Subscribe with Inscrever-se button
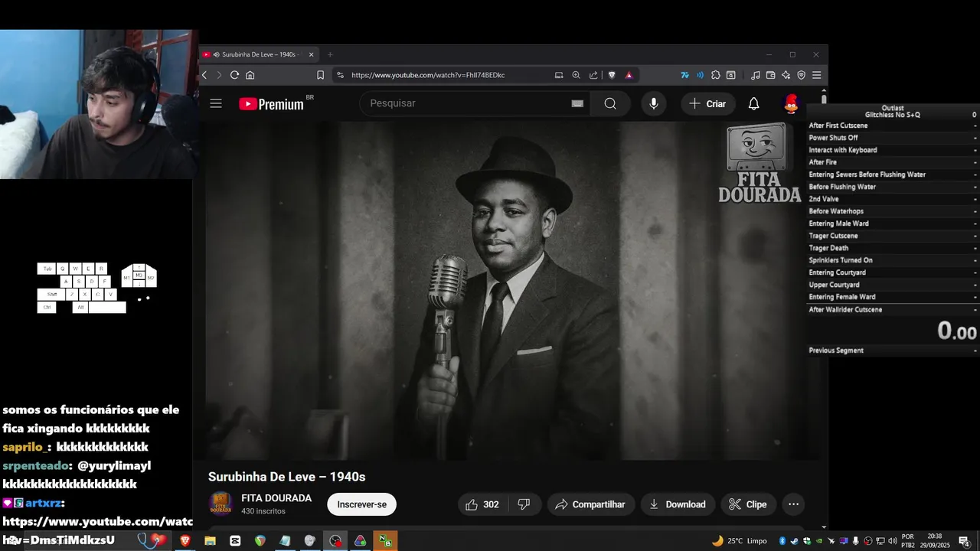Screen dimensions: 980x551 point(361,504)
